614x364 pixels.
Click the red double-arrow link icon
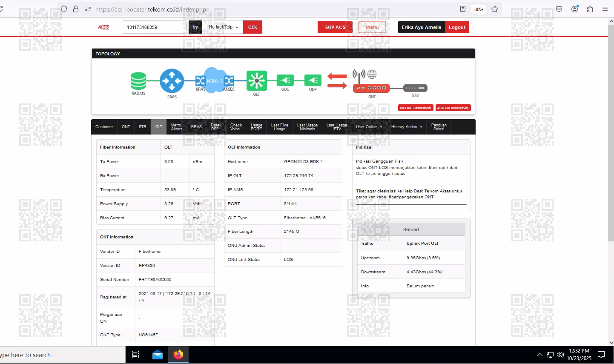tap(337, 81)
